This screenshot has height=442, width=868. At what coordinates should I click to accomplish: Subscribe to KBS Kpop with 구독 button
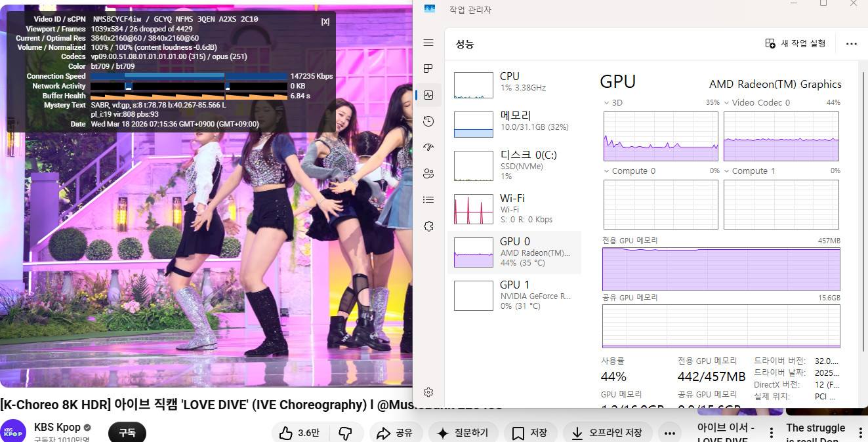pos(127,433)
